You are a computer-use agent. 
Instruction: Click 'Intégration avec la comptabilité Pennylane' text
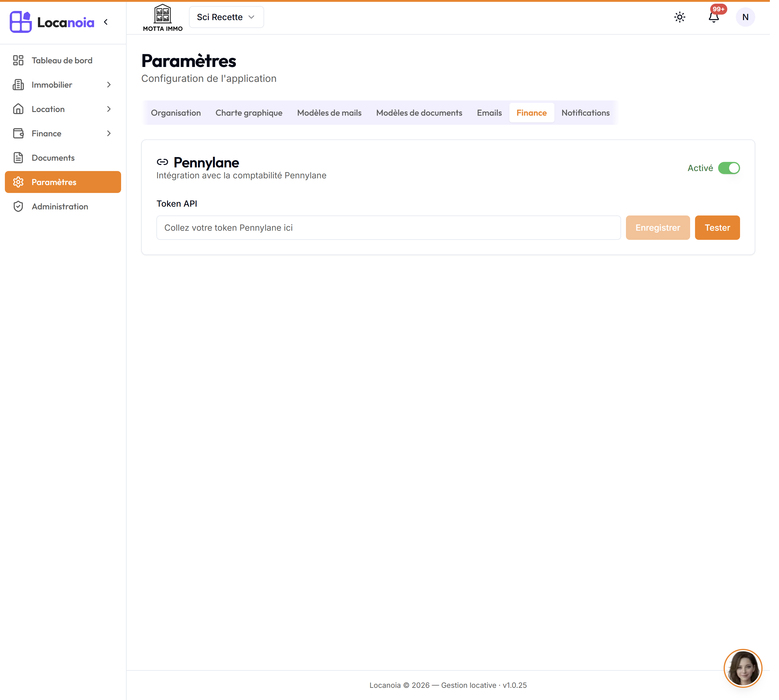[x=241, y=175]
